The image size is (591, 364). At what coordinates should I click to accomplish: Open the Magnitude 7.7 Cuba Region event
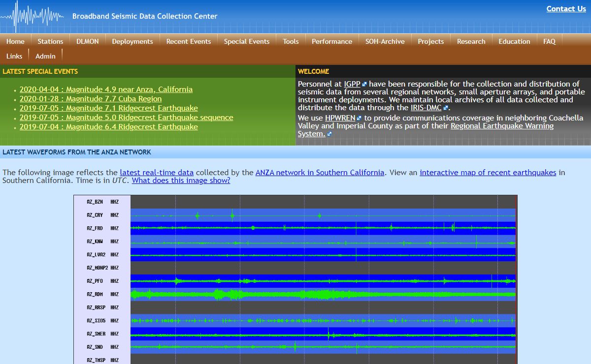pos(91,99)
